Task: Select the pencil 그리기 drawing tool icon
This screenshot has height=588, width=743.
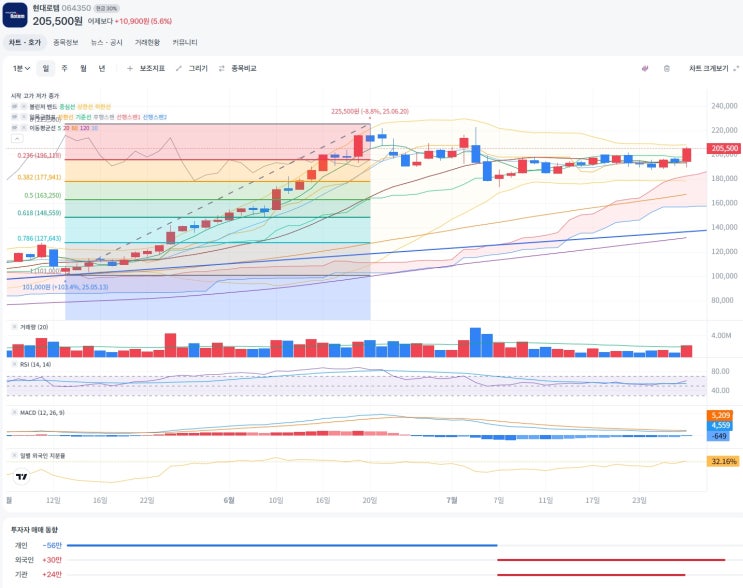Action: [x=179, y=69]
